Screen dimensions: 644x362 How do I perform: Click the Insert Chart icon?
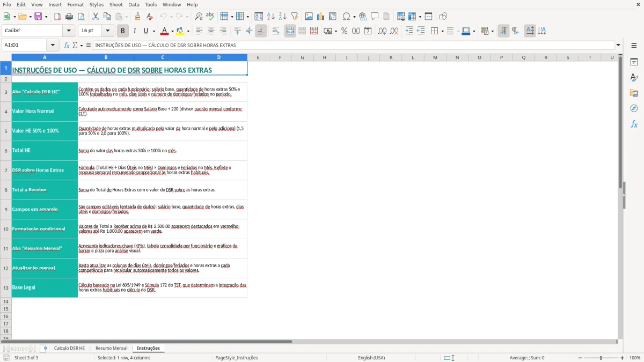click(x=320, y=17)
